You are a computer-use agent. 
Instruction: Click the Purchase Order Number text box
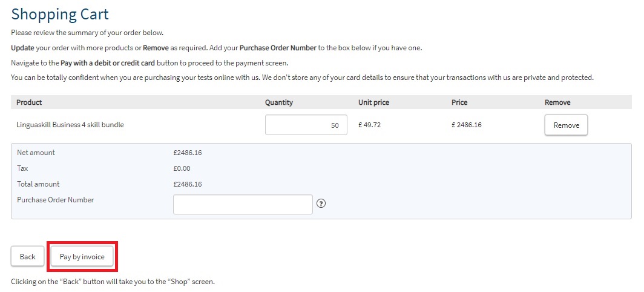(243, 204)
